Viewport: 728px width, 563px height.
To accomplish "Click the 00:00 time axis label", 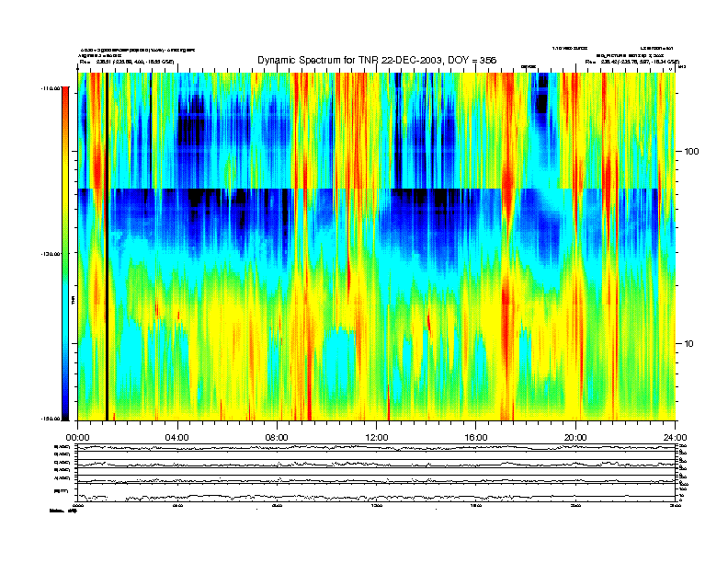I will 77,438.
